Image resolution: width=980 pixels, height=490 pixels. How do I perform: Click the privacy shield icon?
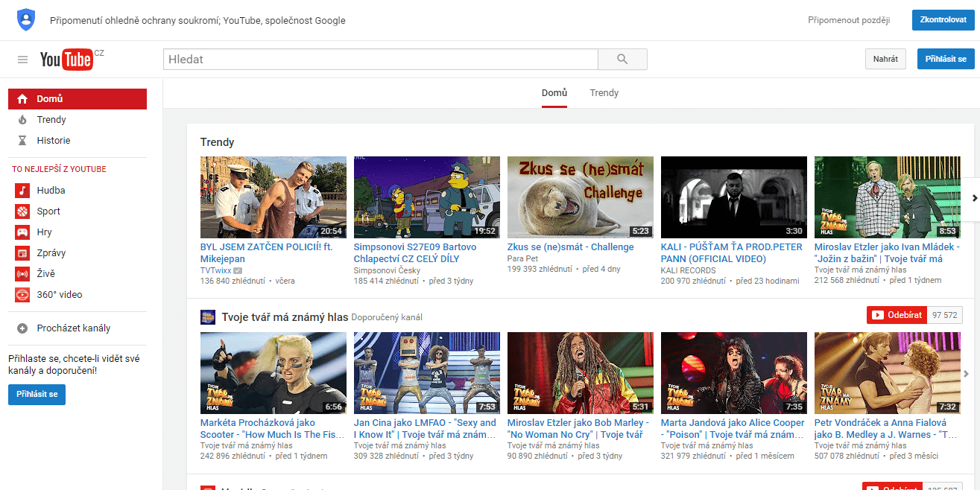(26, 20)
